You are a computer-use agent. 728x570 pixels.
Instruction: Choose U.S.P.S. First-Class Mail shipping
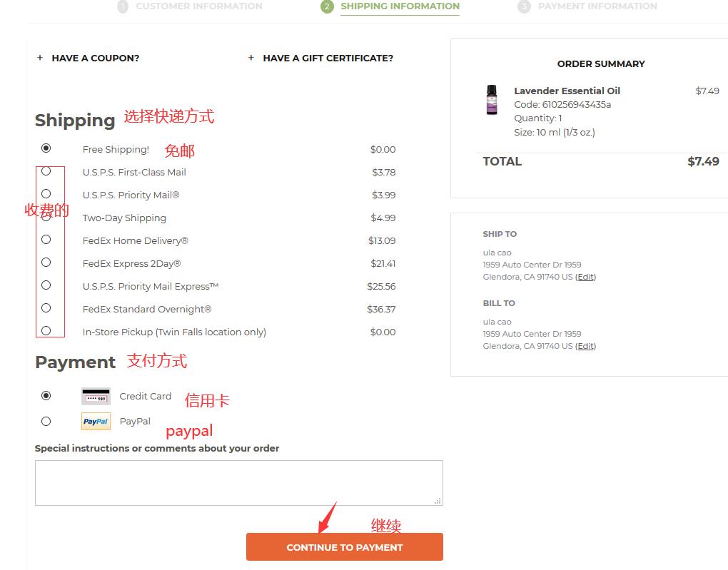(x=46, y=171)
